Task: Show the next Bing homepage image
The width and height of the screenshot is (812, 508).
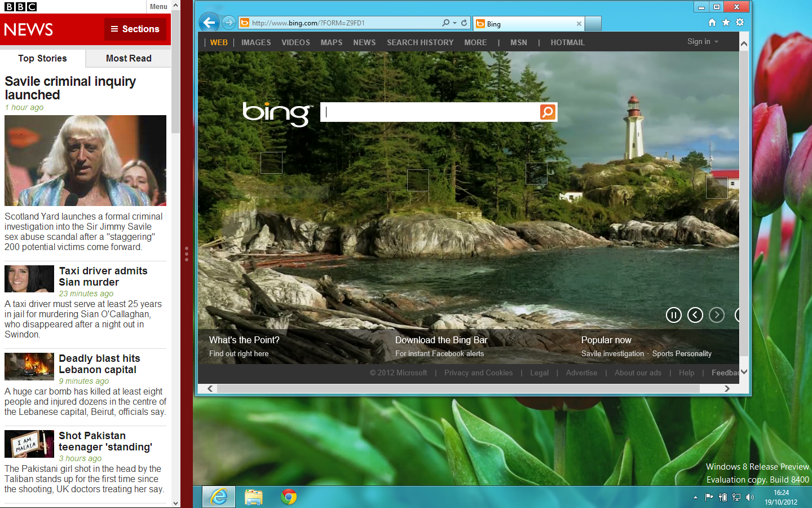Action: [x=716, y=315]
